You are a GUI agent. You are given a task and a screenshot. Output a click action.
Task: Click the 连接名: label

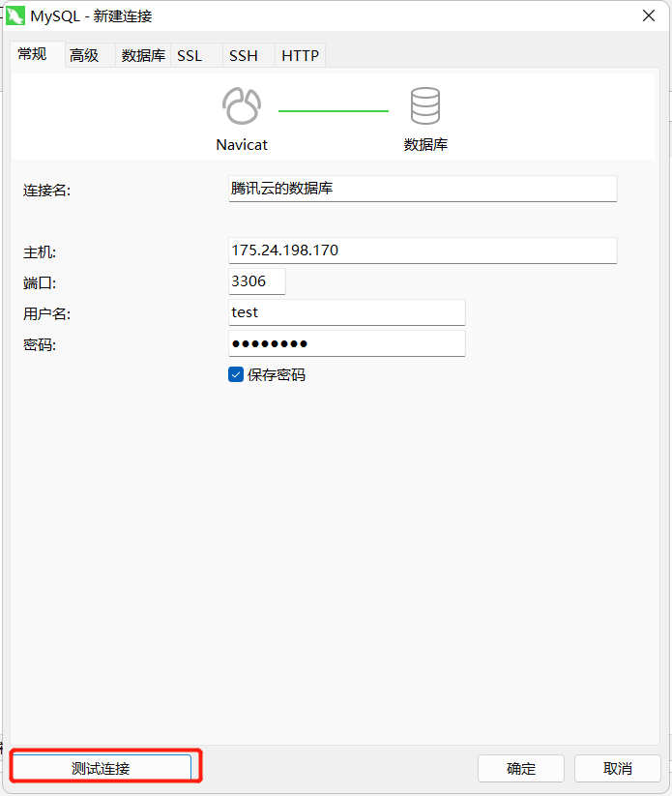coord(46,191)
